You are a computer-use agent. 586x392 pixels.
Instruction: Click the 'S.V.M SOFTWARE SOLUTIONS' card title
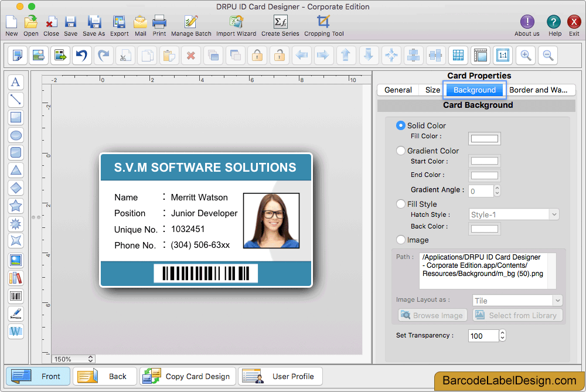pyautogui.click(x=205, y=168)
